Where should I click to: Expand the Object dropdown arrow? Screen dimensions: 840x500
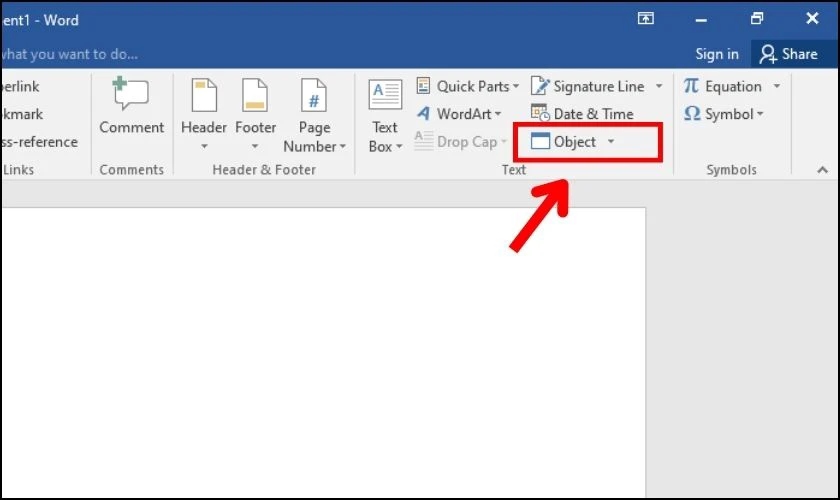coord(611,141)
